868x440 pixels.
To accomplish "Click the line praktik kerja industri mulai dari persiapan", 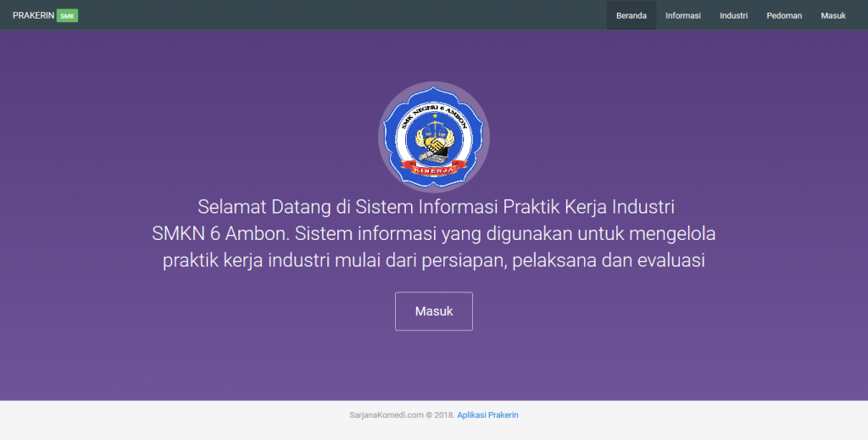I will 433,260.
